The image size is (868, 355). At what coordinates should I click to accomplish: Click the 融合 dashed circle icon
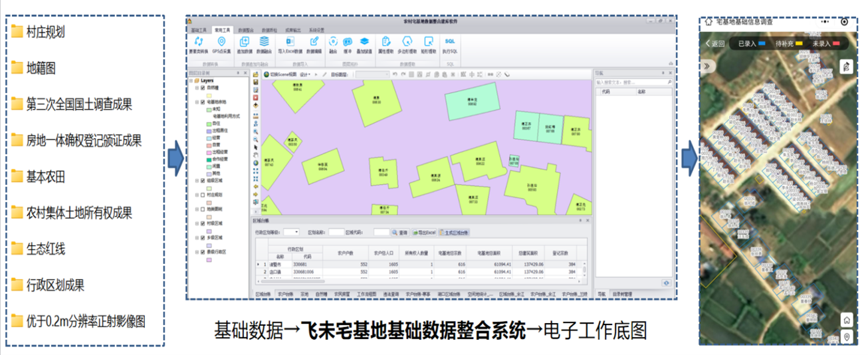point(333,41)
